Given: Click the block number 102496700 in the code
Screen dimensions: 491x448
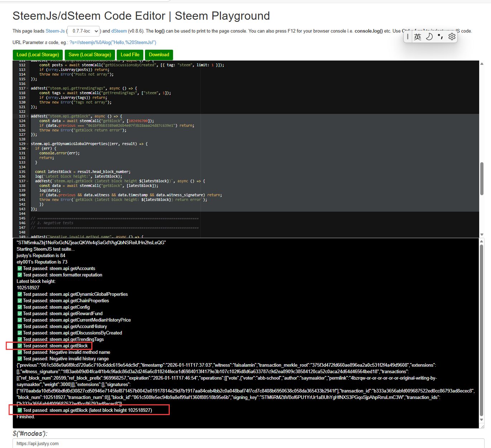Looking at the screenshot, I should 139,121.
